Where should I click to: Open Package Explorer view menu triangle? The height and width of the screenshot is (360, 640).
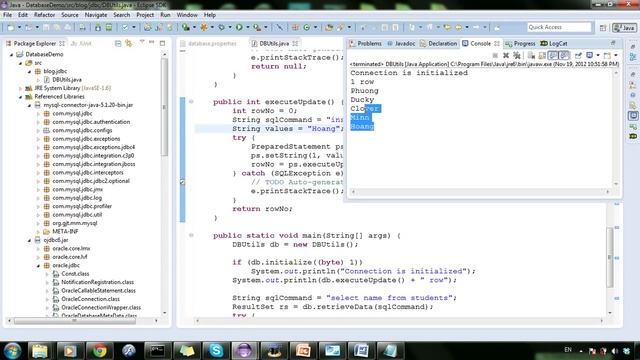(142, 42)
